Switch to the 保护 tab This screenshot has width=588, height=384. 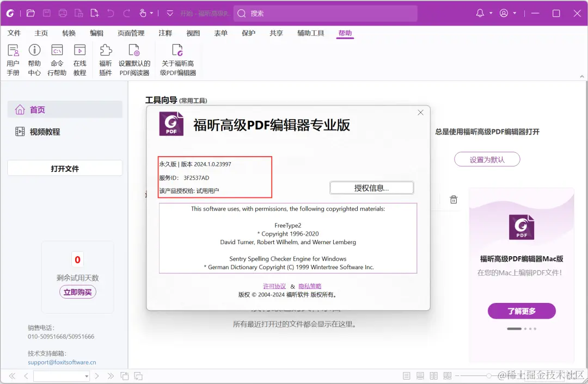249,33
